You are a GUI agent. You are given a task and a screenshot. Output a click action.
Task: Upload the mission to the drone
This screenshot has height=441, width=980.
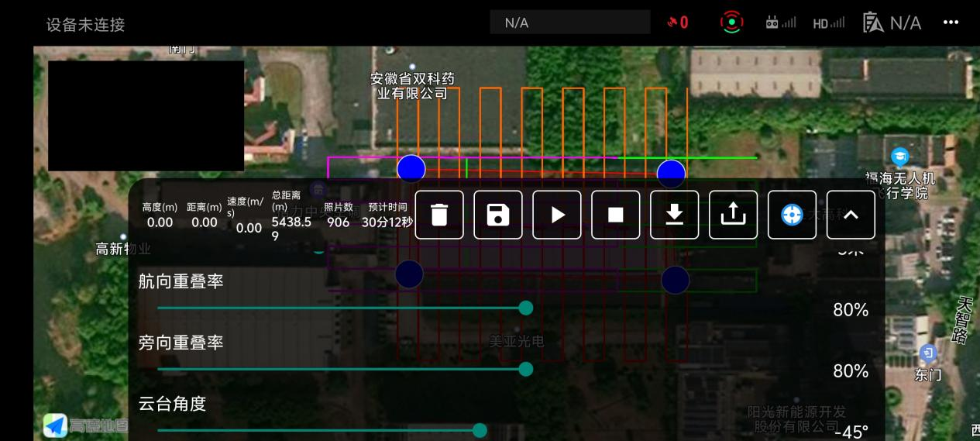click(733, 215)
